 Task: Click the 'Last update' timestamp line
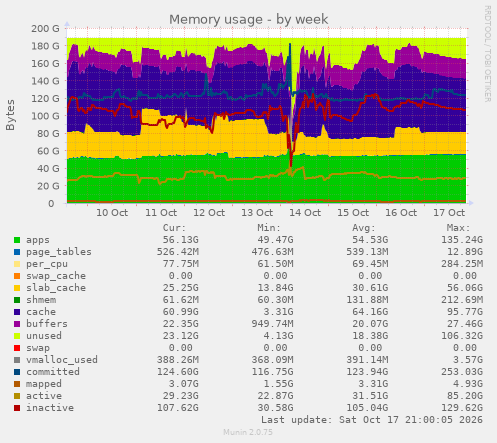point(372,420)
